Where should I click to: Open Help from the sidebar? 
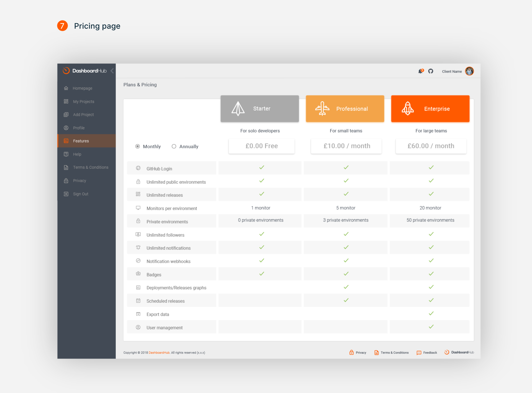(86, 154)
